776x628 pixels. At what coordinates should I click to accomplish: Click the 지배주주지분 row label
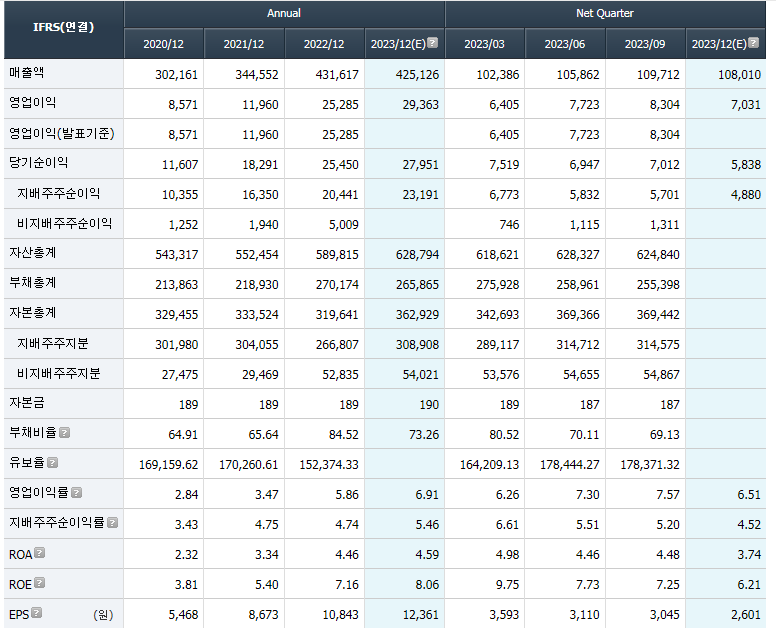pos(53,343)
